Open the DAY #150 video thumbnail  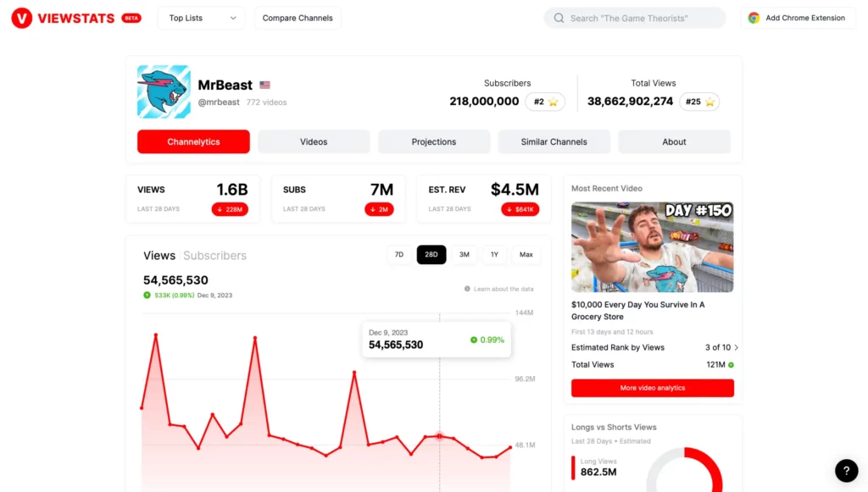point(653,246)
